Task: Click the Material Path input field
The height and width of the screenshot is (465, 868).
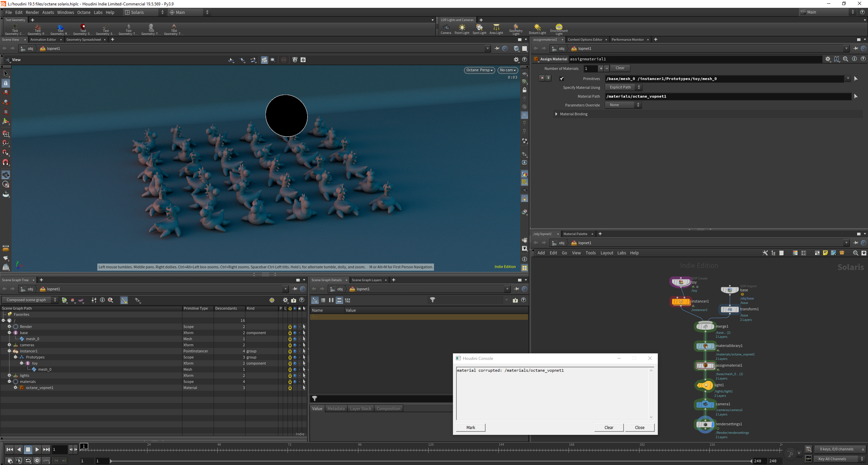Action: click(x=727, y=96)
